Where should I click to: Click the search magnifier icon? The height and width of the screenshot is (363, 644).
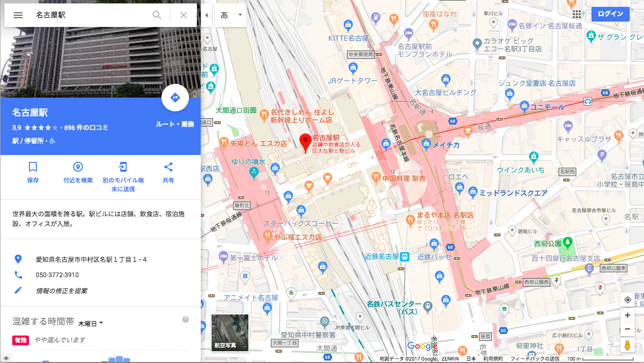coord(157,15)
